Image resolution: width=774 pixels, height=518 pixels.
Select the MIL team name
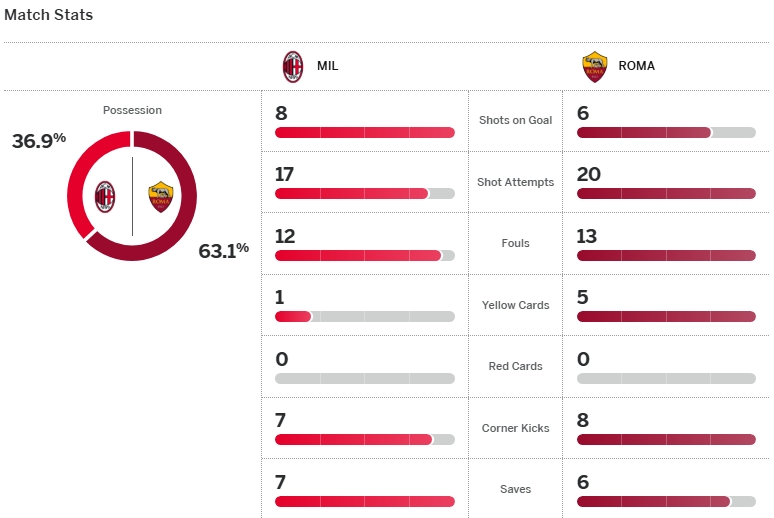tap(327, 67)
